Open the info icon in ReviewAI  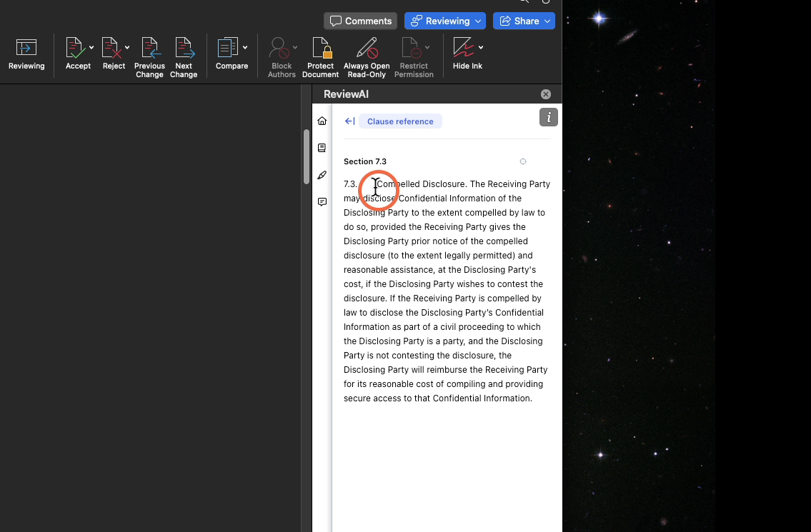(x=549, y=117)
